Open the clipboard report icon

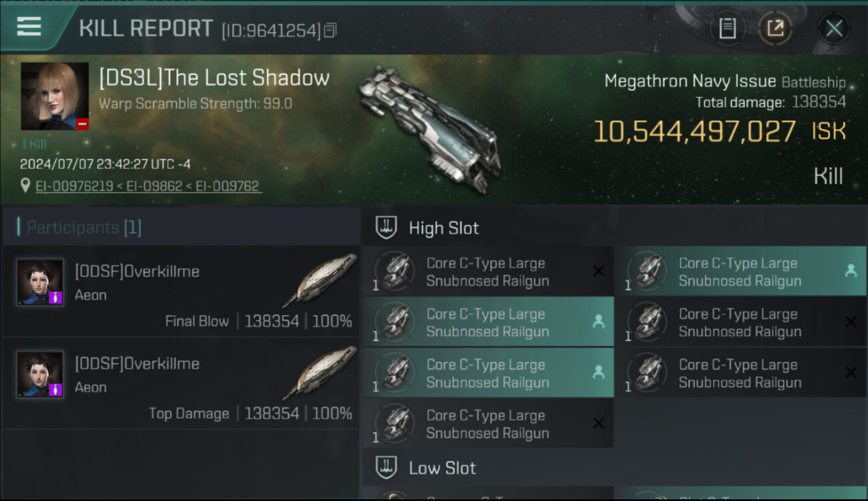click(727, 29)
